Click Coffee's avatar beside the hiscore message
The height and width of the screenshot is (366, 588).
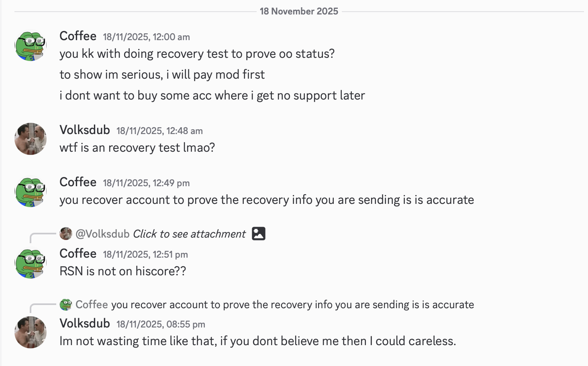[31, 262]
